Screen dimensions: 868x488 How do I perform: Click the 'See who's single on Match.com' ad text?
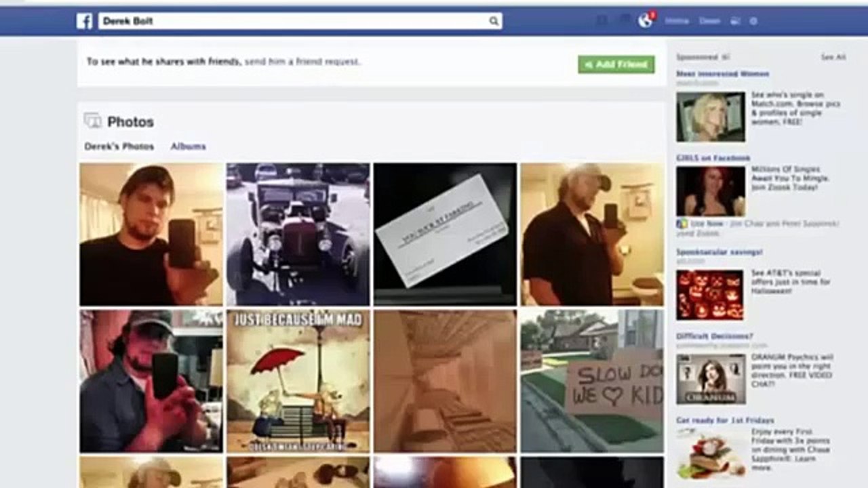click(796, 108)
